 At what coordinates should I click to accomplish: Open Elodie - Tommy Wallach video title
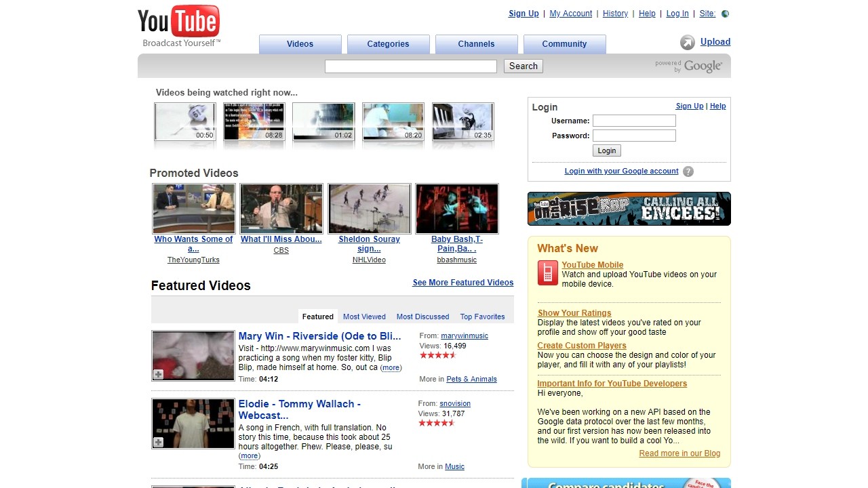pos(300,409)
